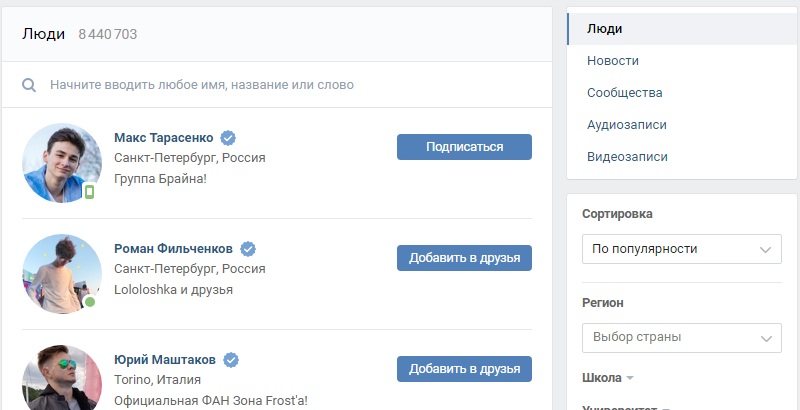Open the Видеозаписи tab
This screenshot has height=410, width=800.
(627, 157)
